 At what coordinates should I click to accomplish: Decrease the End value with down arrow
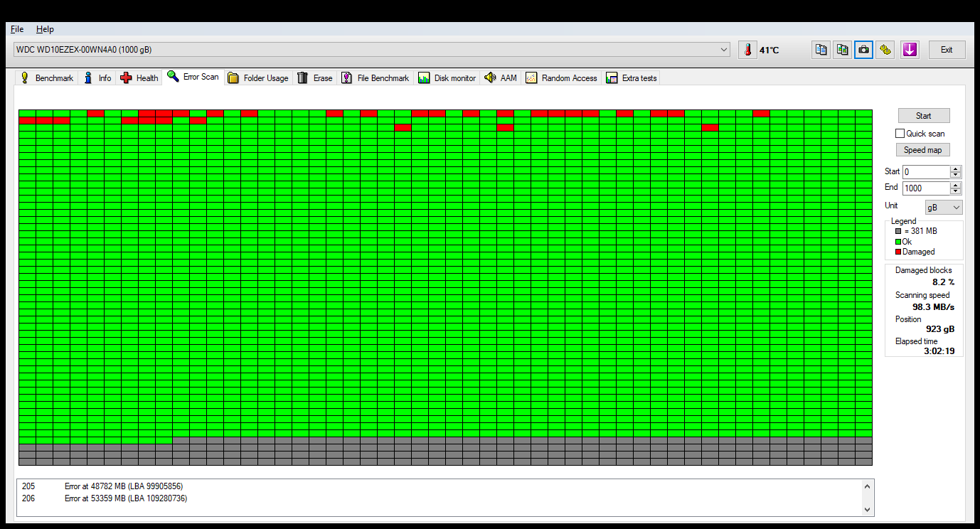(x=955, y=191)
